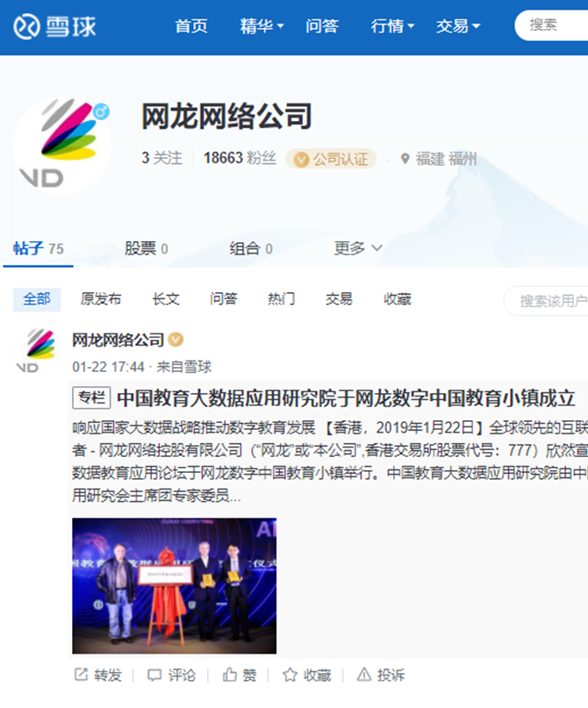Viewport: 588px width, 708px height.
Task: Click the 搜索 search field in header
Action: pyautogui.click(x=551, y=25)
